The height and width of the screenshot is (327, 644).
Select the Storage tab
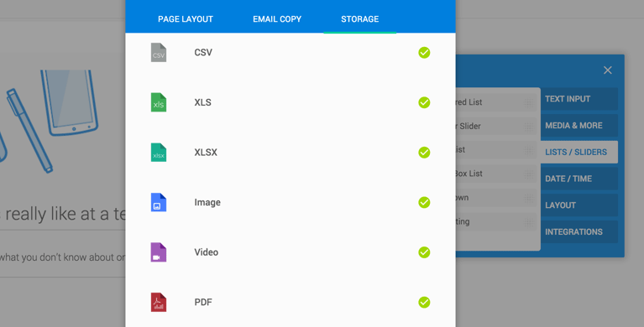pos(360,19)
